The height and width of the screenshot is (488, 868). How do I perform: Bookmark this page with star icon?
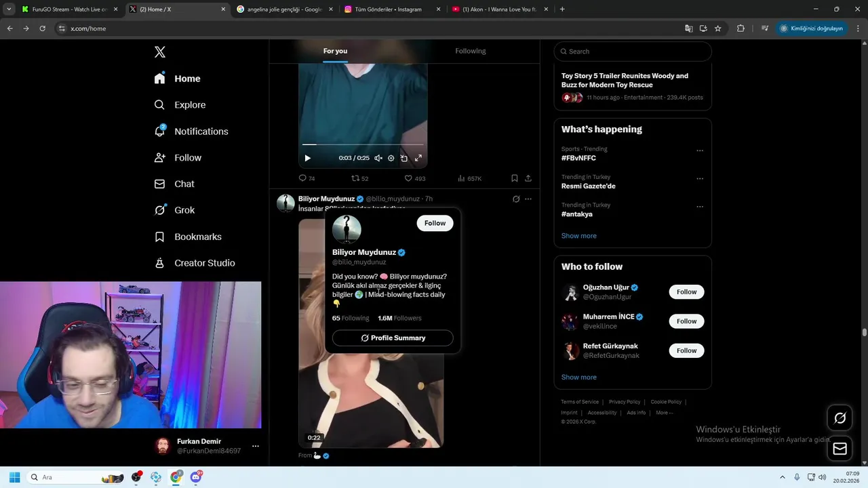pos(717,28)
